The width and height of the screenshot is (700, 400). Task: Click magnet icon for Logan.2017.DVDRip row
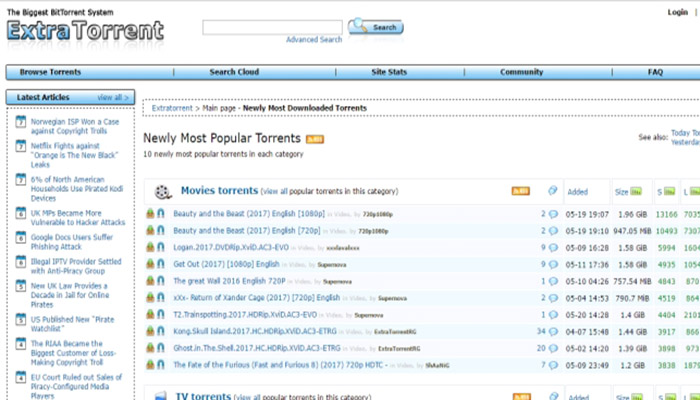point(161,247)
